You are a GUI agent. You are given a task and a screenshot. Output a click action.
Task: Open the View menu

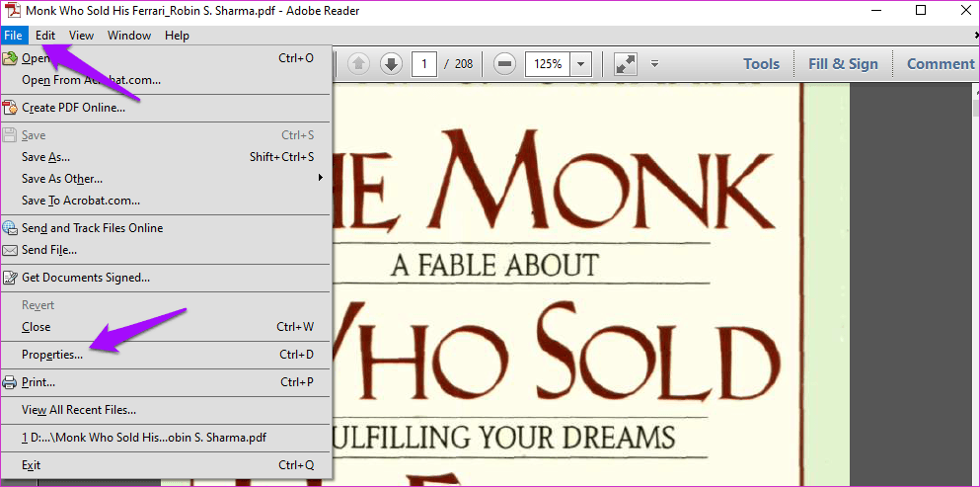tap(81, 36)
